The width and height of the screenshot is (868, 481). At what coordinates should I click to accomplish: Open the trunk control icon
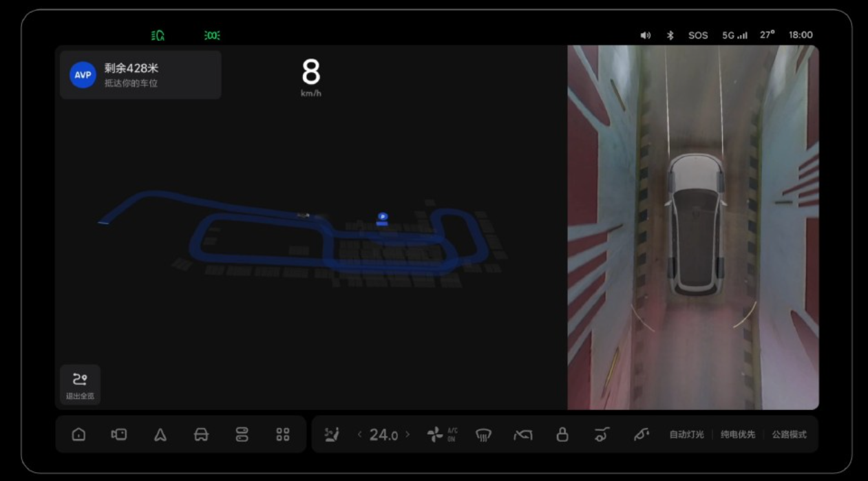[x=523, y=434]
